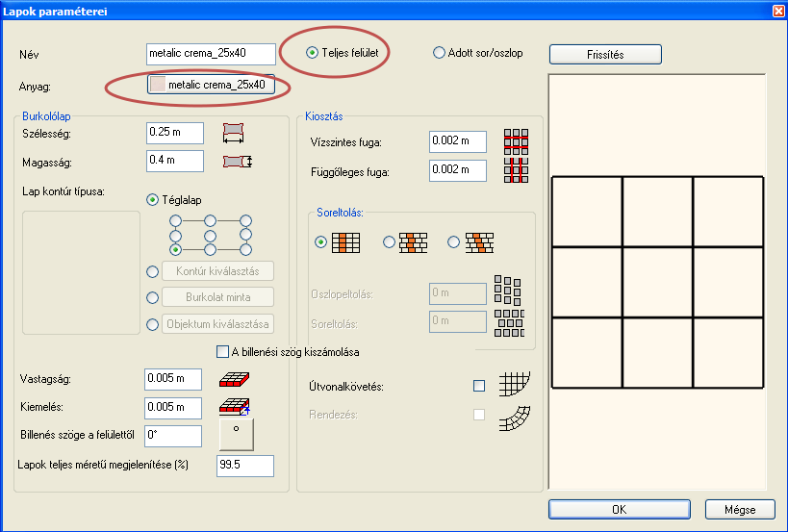
Task: Select the bottom-right anchor point radio button
Action: 245,249
